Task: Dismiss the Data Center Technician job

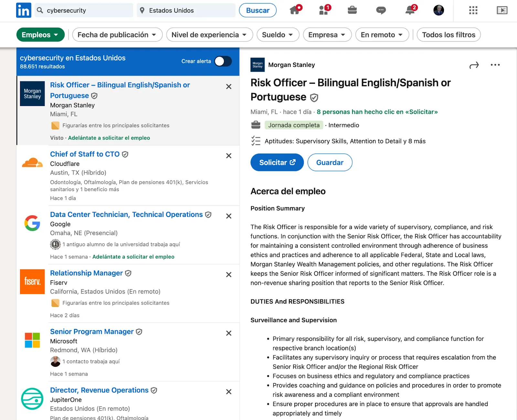Action: 229,216
